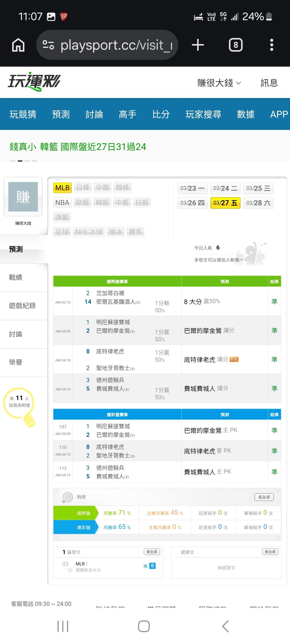Tap the address bar URL field
290x644 pixels.
pyautogui.click(x=115, y=45)
